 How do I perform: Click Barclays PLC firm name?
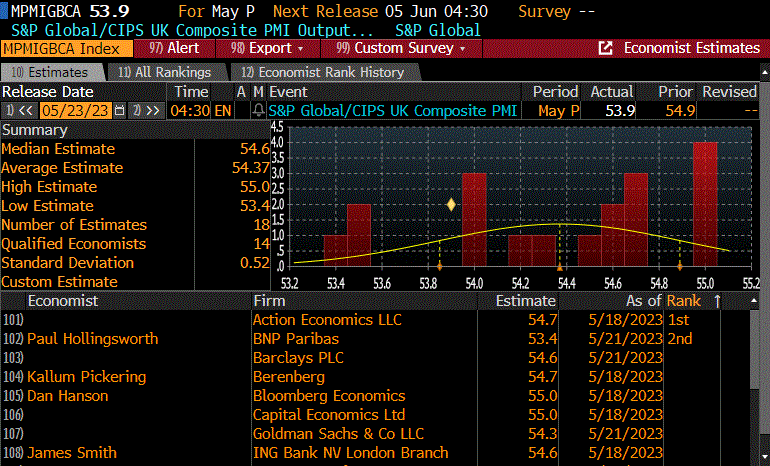click(298, 358)
